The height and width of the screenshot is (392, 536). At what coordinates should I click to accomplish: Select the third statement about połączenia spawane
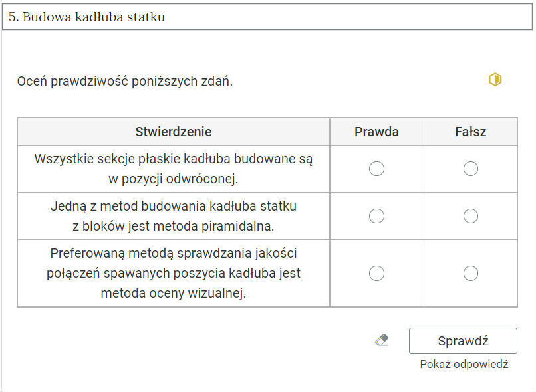coord(174,273)
